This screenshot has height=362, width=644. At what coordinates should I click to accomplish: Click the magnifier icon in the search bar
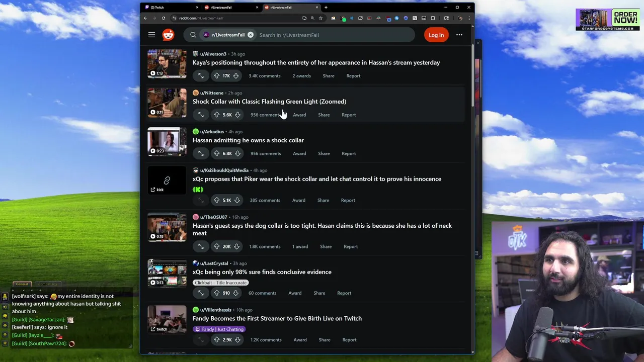(193, 35)
